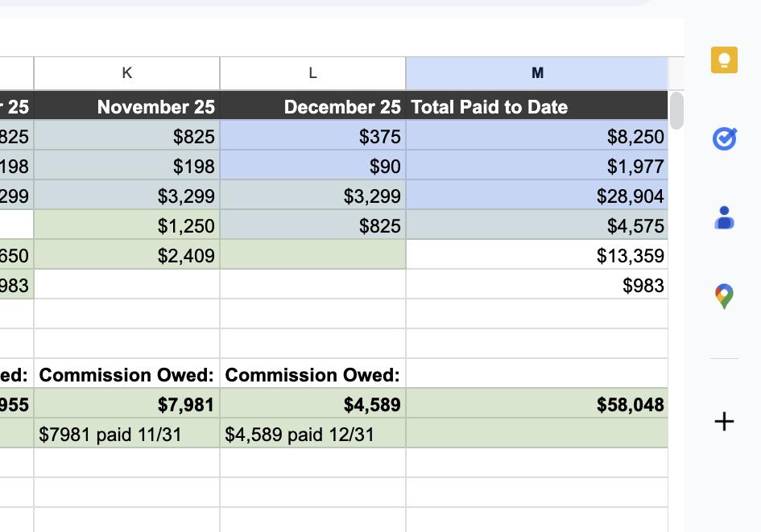Select column L header
Viewport: 761px width, 532px height.
coord(312,72)
